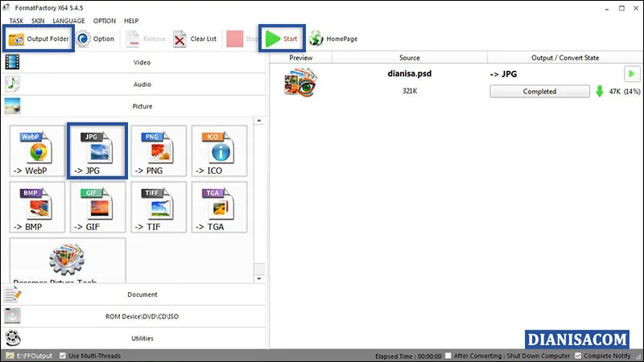Select the -> TIF converter icon
The image size is (644, 362).
tap(159, 208)
